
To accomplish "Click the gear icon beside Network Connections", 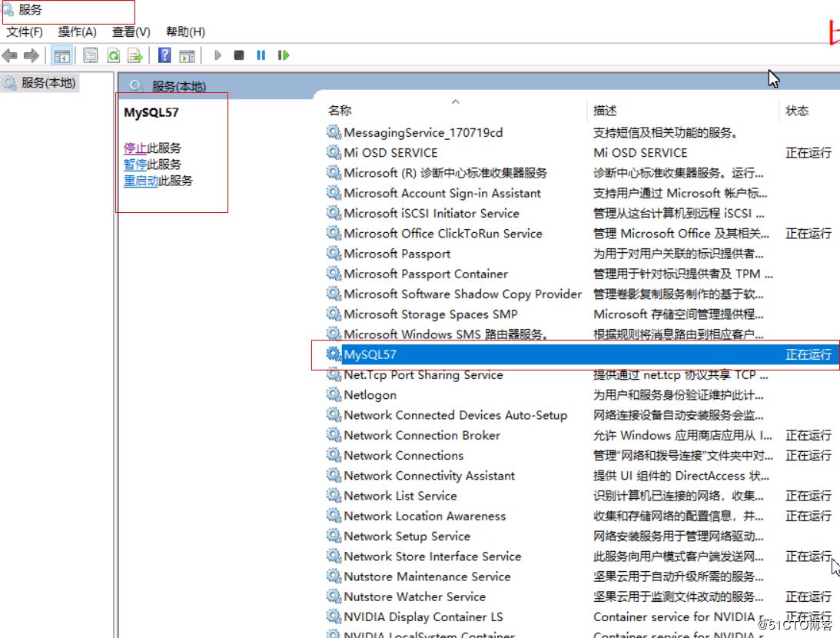I will point(334,455).
